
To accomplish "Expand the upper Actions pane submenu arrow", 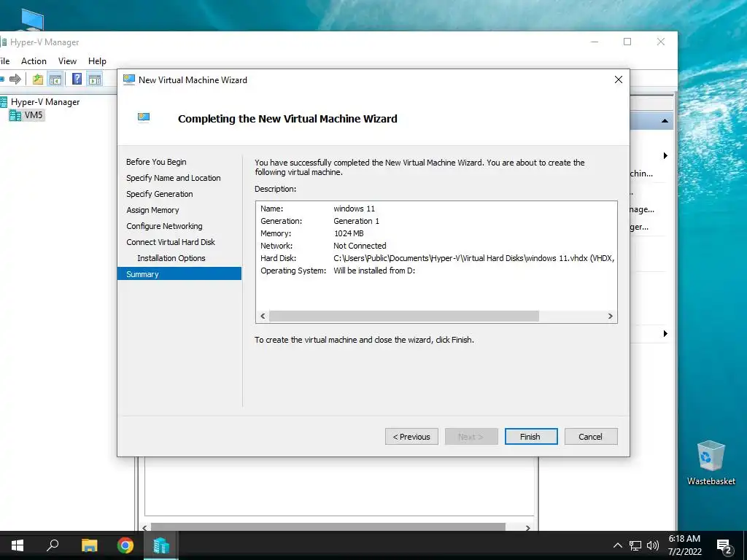I will [665, 156].
